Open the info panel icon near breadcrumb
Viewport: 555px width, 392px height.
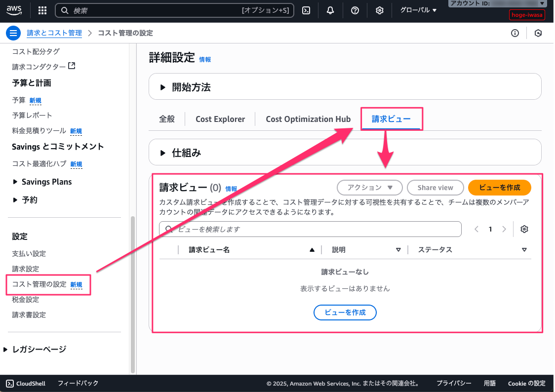click(x=515, y=33)
